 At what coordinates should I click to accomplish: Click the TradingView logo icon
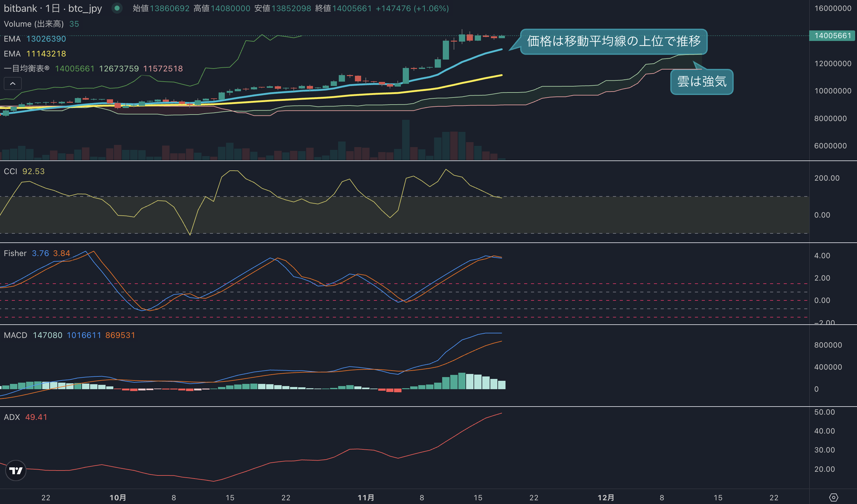coord(16,470)
